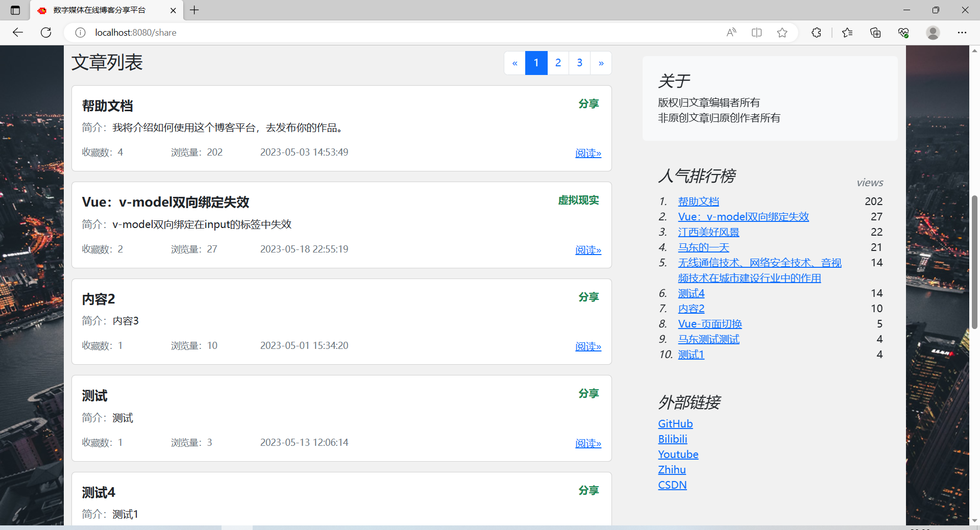Screen dimensions: 980x530
Task: Click the « previous page chevron
Action: [x=514, y=63]
